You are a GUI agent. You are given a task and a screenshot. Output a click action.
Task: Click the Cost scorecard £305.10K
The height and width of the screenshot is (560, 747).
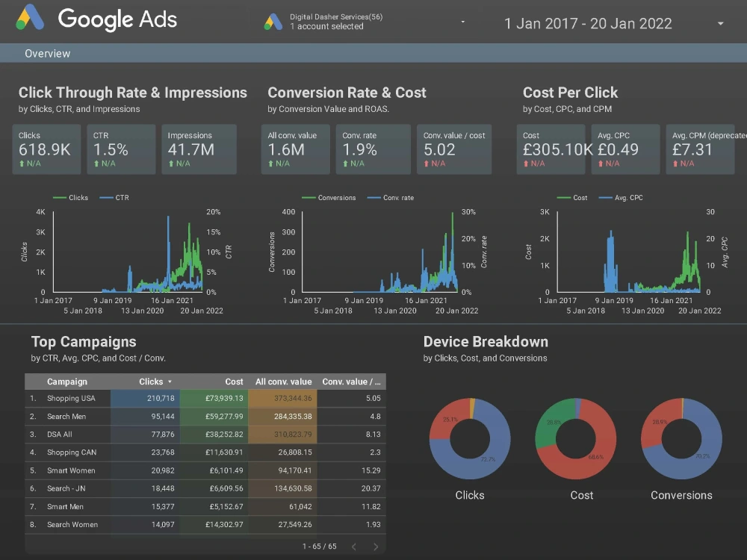pyautogui.click(x=551, y=149)
